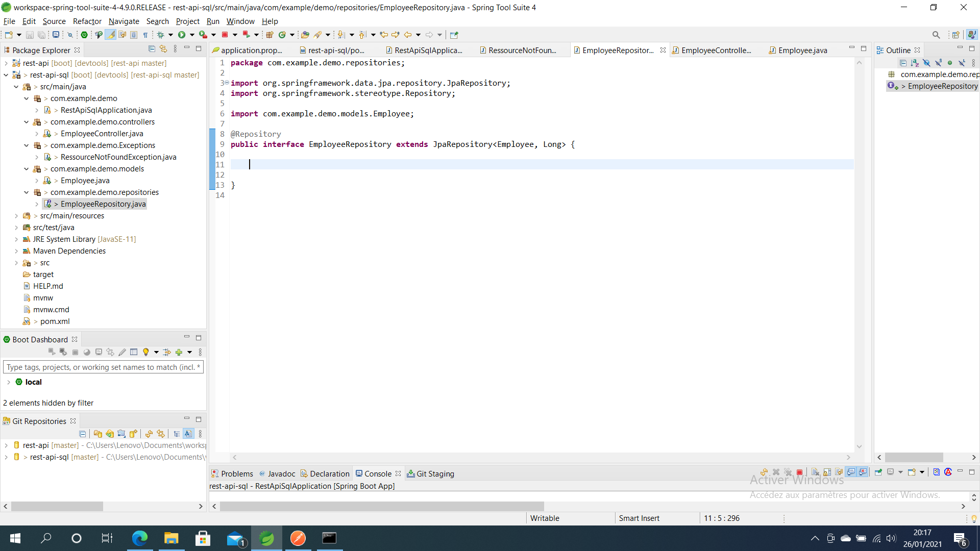Image resolution: width=980 pixels, height=551 pixels.
Task: Open Run button dropdown arrow
Action: point(192,35)
